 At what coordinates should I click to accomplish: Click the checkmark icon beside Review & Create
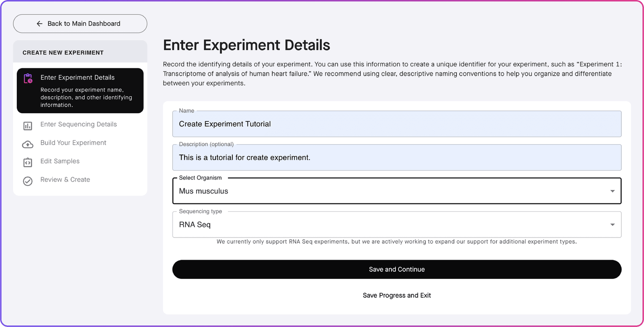point(27,181)
